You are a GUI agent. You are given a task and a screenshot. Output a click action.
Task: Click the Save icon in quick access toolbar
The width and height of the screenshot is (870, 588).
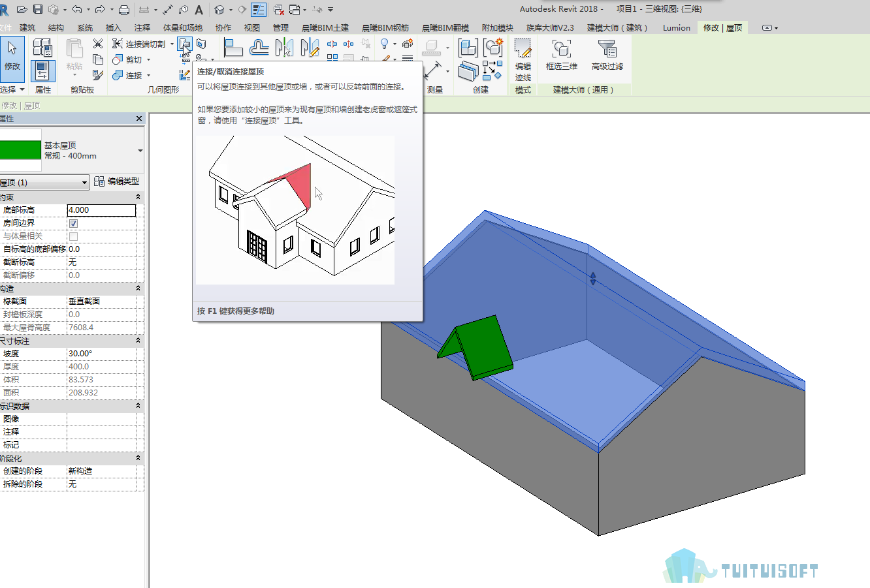(37, 9)
